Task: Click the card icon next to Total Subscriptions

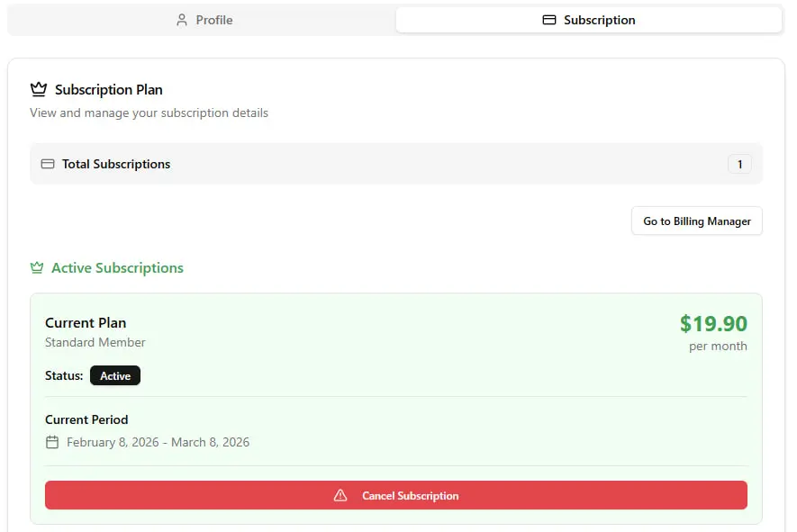Action: [48, 164]
